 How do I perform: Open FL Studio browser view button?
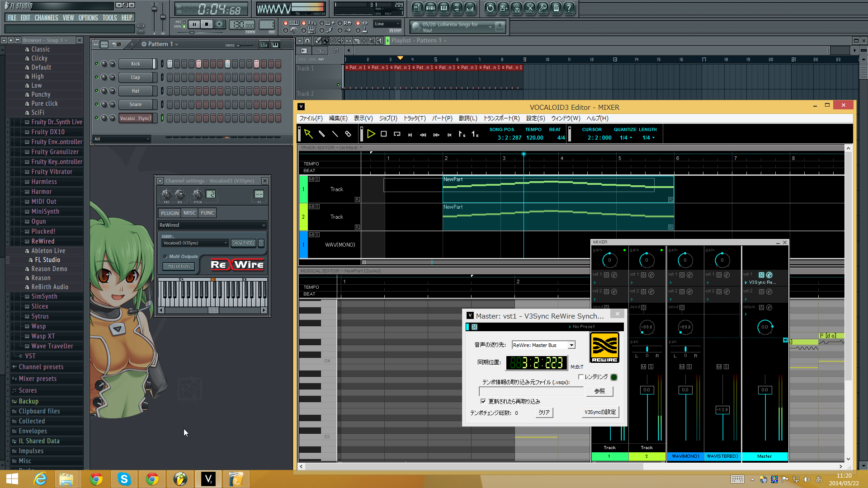(x=457, y=8)
